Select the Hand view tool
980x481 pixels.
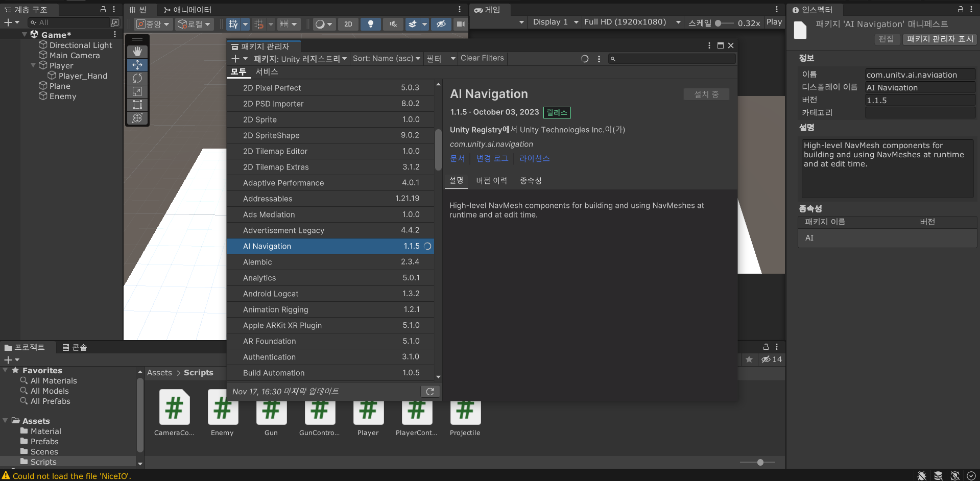[x=137, y=52]
